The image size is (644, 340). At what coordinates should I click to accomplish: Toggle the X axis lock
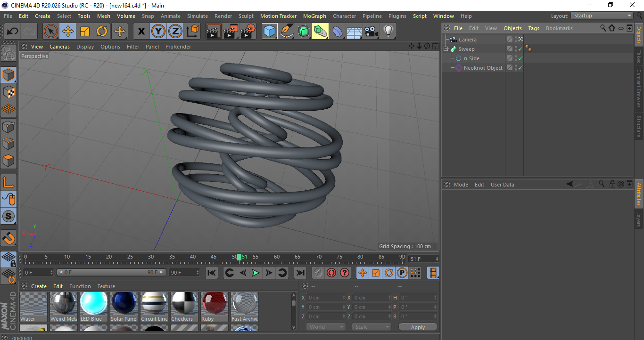(141, 32)
